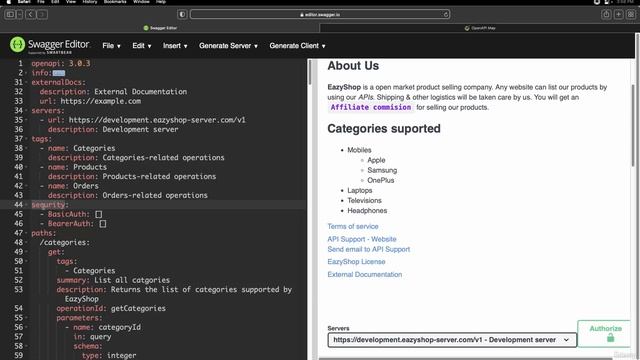The height and width of the screenshot is (360, 640).
Task: Click the 'operationId: getCategories' line
Action: point(111,309)
